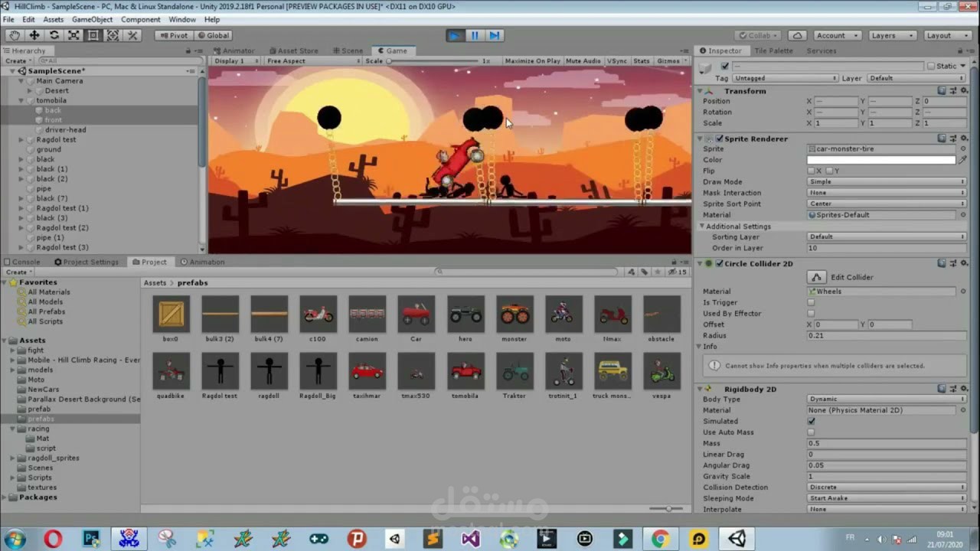Open Visual Studio from the taskbar

pyautogui.click(x=471, y=539)
